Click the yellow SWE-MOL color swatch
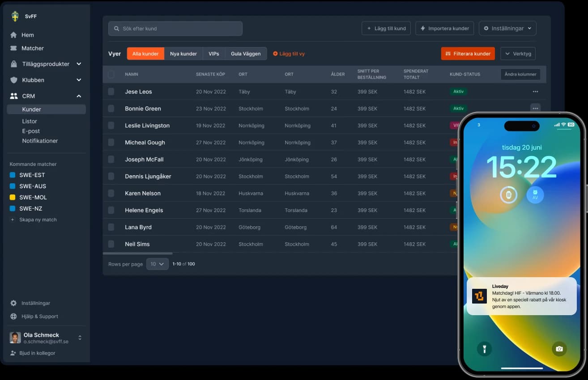Screen dimensions: 588x380 (x=13, y=197)
